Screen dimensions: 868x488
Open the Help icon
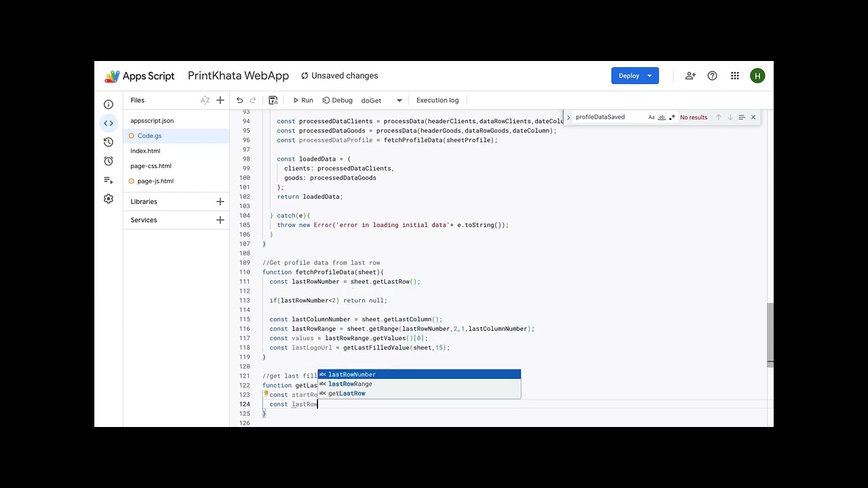point(712,76)
